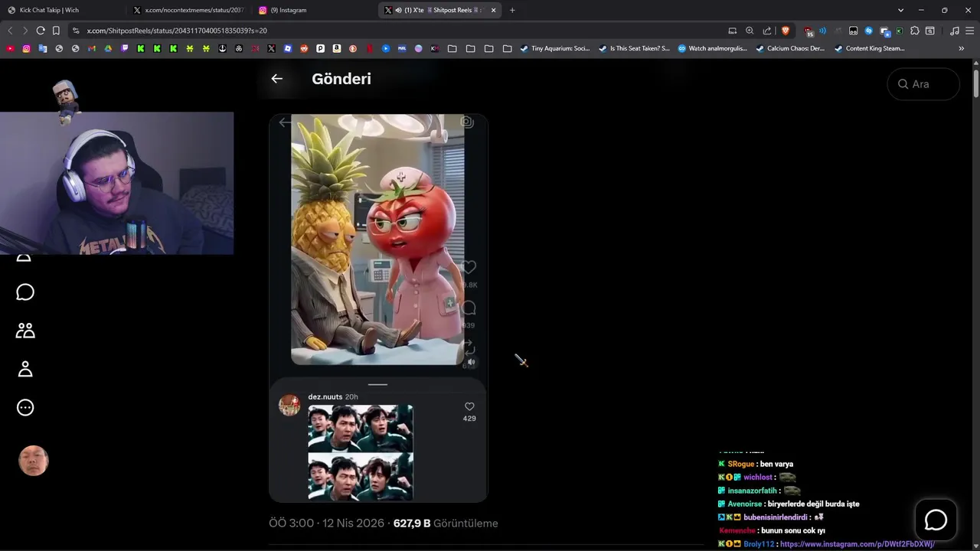The width and height of the screenshot is (980, 551).
Task: Open reel comments bubble icon
Action: (469, 308)
